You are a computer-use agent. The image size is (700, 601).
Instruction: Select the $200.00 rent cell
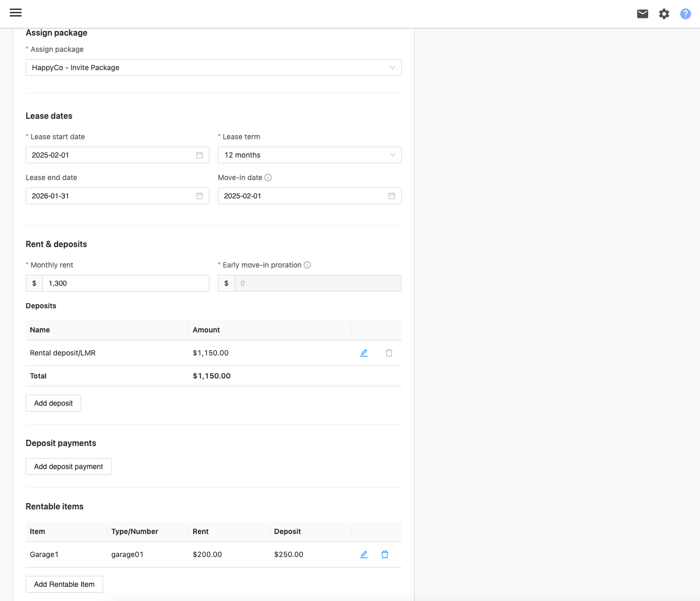coord(229,554)
